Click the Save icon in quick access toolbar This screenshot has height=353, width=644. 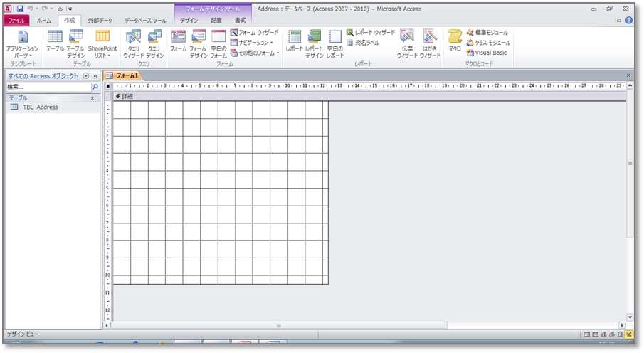coord(20,9)
